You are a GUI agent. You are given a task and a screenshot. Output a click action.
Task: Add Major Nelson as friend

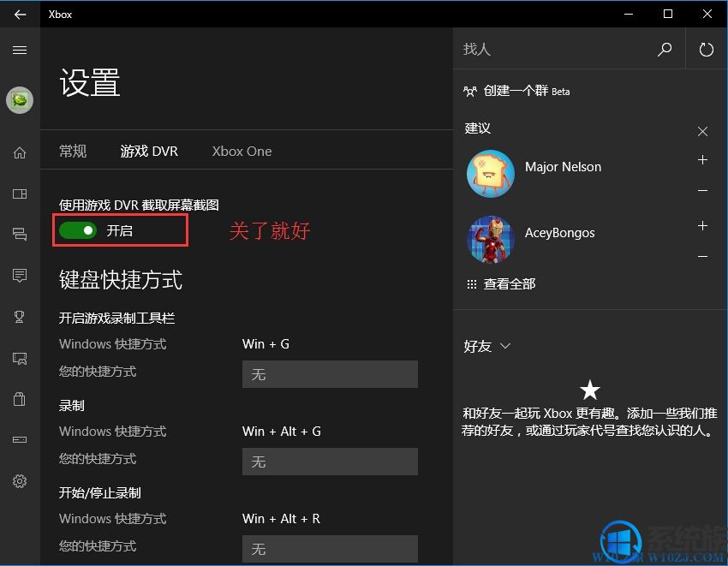[702, 160]
